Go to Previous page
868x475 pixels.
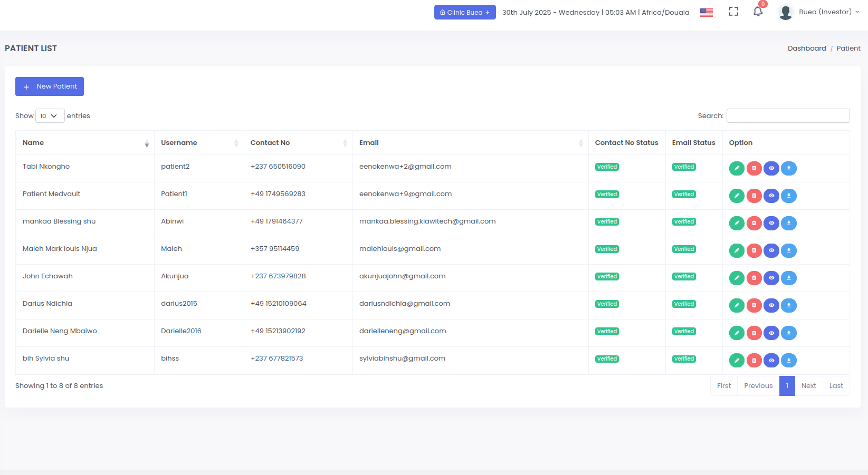coord(758,386)
